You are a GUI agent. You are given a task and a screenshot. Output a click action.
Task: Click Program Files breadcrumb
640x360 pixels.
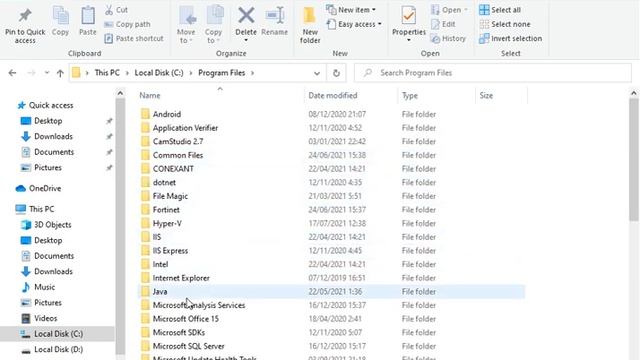point(222,73)
